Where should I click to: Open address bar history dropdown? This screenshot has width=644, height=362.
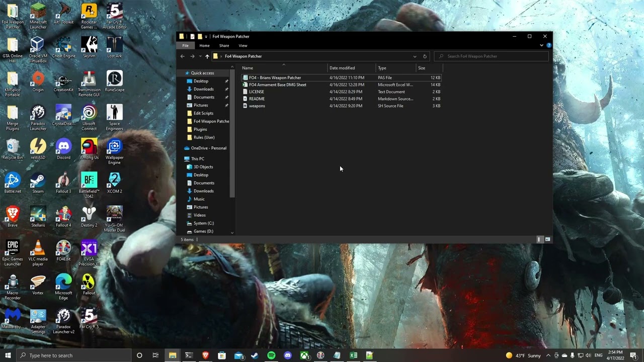pyautogui.click(x=415, y=56)
